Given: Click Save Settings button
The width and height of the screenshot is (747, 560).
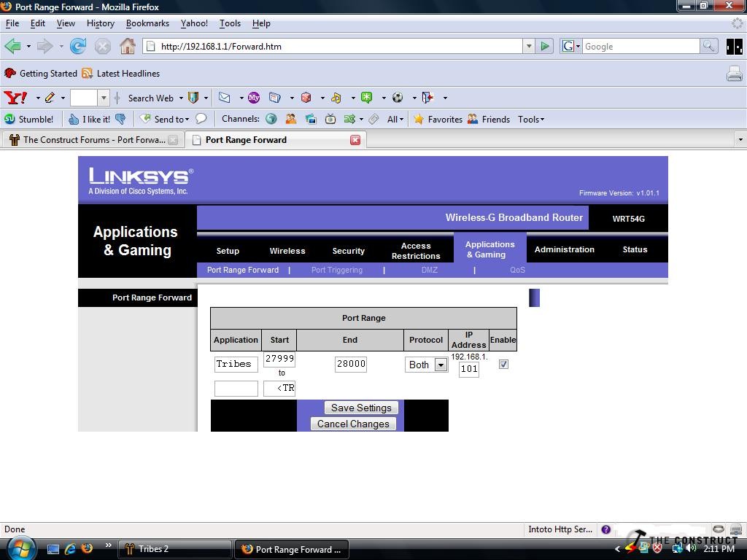Looking at the screenshot, I should [361, 408].
